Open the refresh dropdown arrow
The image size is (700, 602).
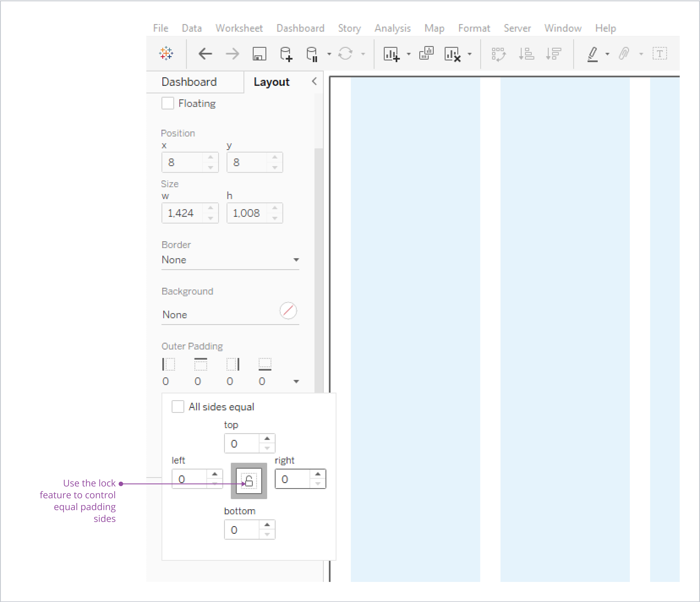[363, 54]
